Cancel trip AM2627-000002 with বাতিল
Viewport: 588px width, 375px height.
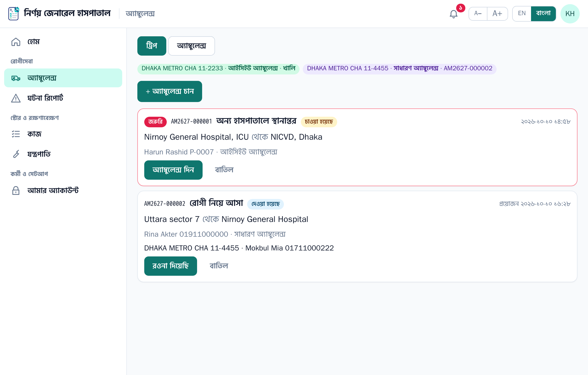point(219,266)
